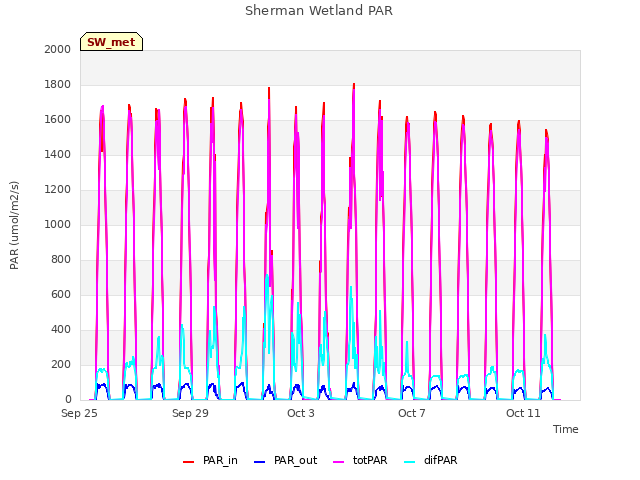Click the magenta totPAR legend swatch

coord(338,462)
